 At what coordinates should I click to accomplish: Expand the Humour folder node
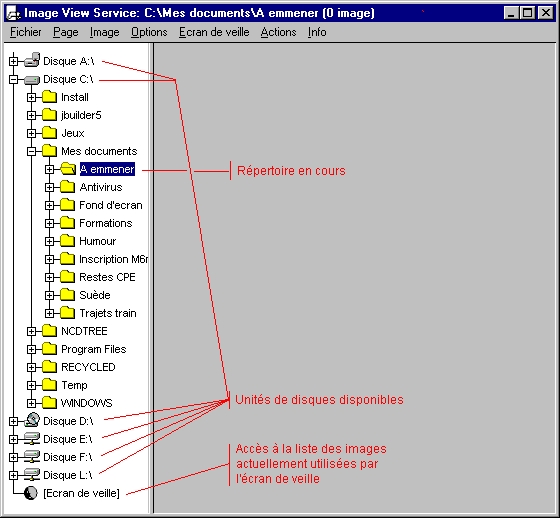(49, 241)
